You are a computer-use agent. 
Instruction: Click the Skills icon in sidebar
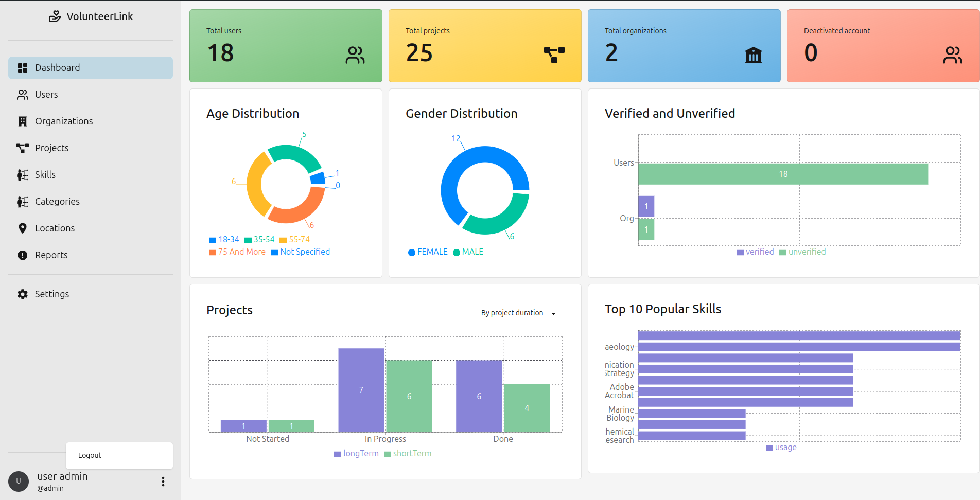(23, 175)
